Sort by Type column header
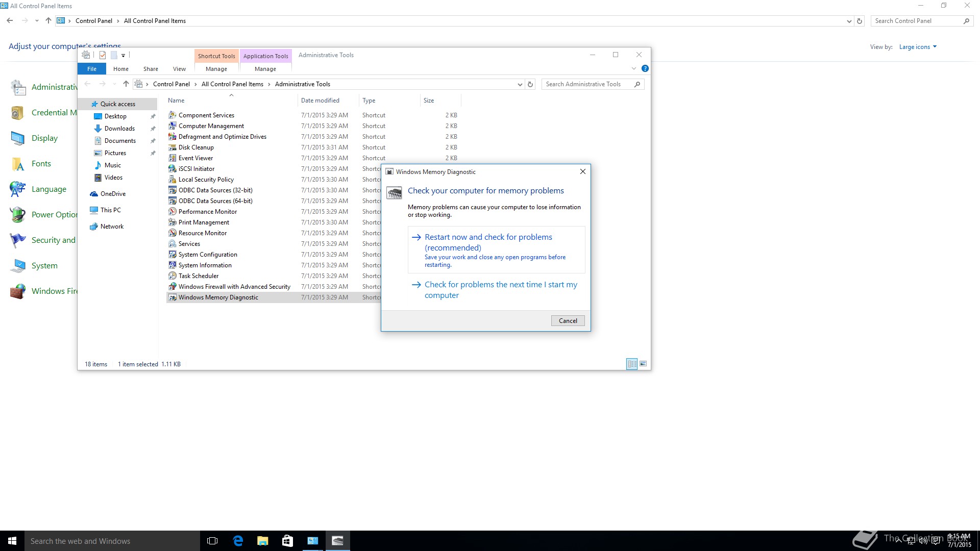The height and width of the screenshot is (551, 980). [389, 101]
